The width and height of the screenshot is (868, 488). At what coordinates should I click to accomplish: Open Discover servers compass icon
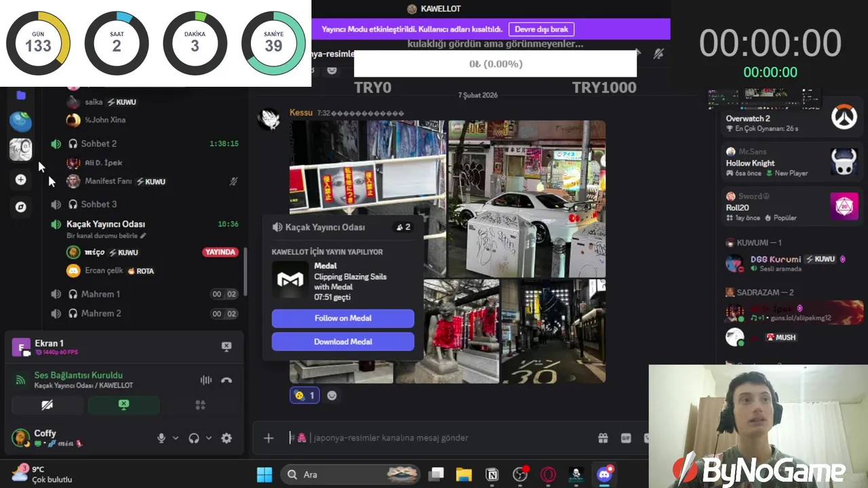(x=21, y=207)
